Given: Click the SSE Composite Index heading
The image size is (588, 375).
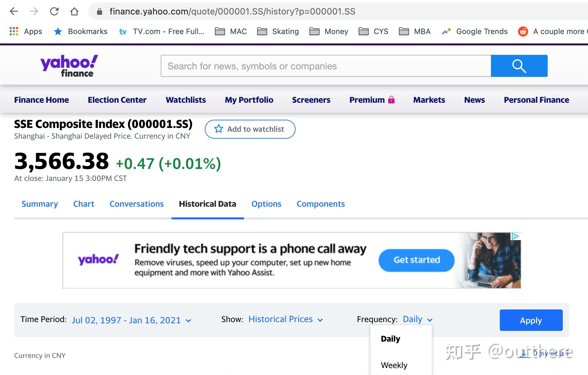Looking at the screenshot, I should tap(103, 124).
